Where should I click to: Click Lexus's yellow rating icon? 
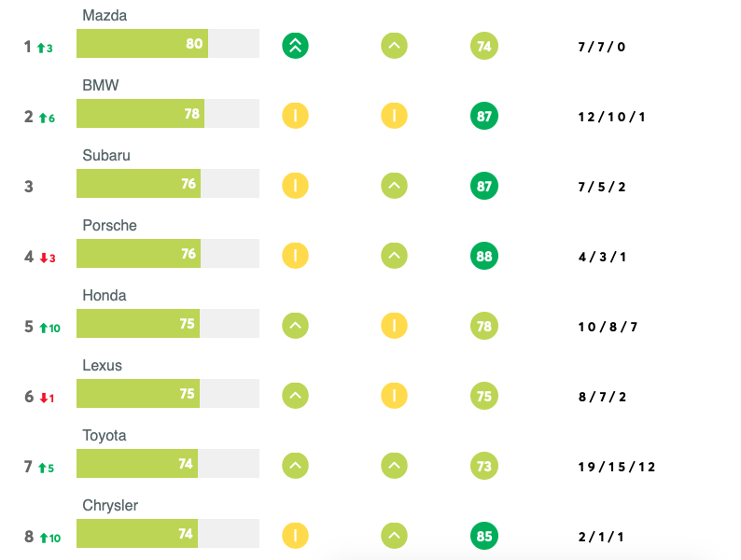[394, 396]
